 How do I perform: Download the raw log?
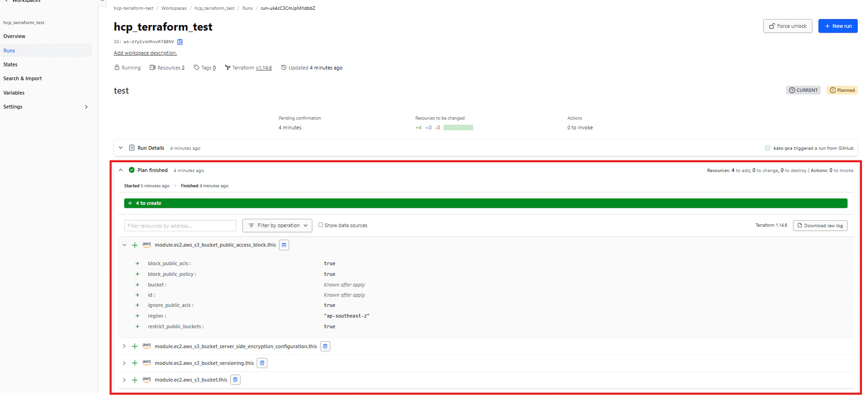tap(820, 225)
